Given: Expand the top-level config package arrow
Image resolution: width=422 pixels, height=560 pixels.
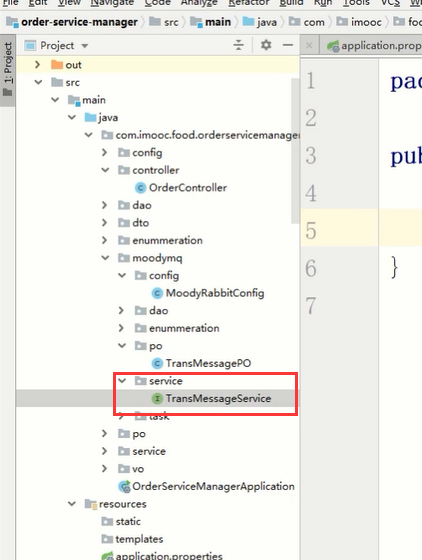Looking at the screenshot, I should point(105,152).
